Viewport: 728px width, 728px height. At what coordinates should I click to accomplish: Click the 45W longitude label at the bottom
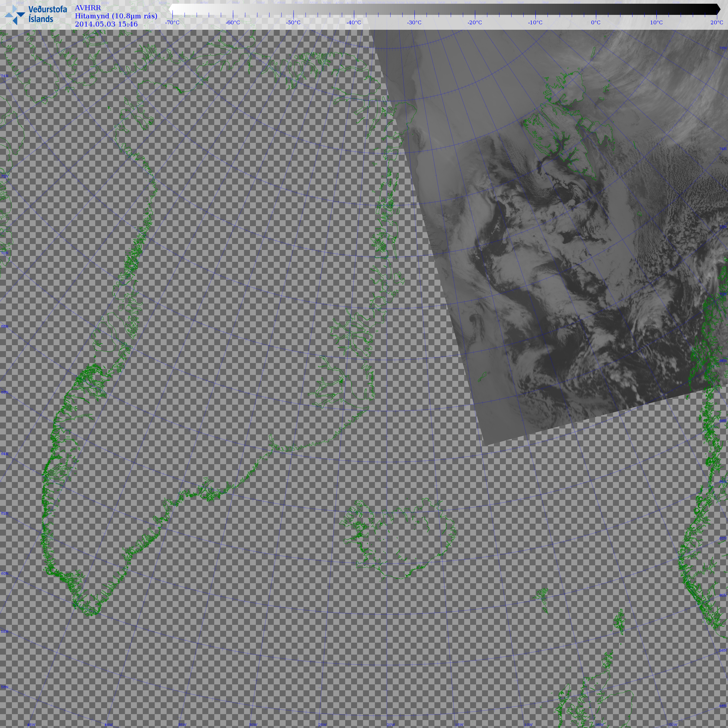coord(31,725)
